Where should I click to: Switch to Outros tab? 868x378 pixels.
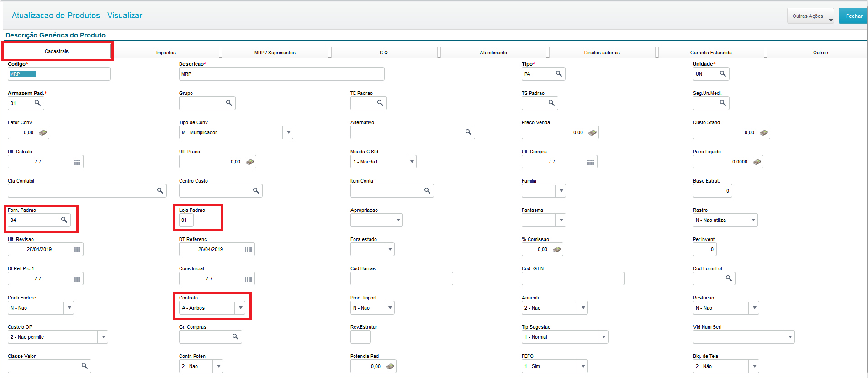(817, 52)
